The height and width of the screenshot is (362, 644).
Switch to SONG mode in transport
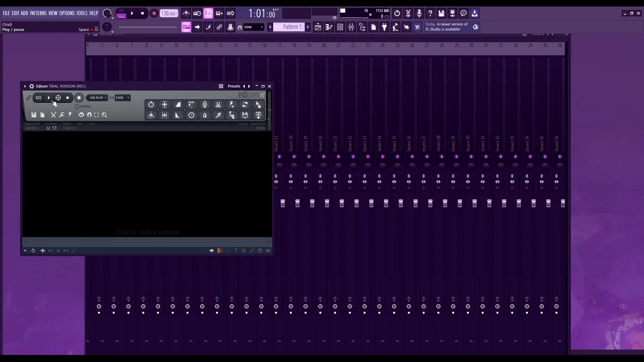click(121, 16)
